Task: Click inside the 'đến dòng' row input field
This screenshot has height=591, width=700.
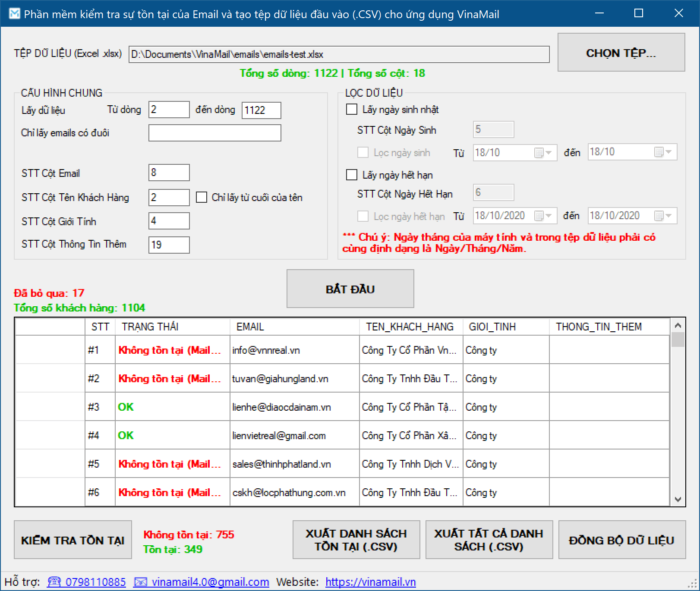Action: 261,110
